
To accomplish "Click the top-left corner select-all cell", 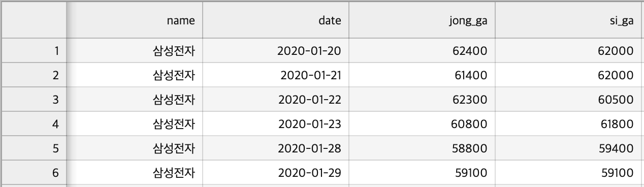I will [x=34, y=20].
